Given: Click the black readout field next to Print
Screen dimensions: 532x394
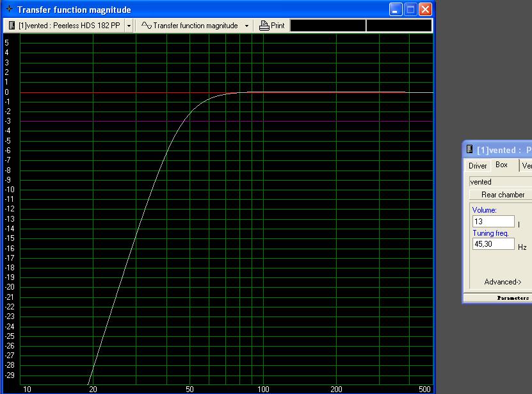Looking at the screenshot, I should 328,26.
